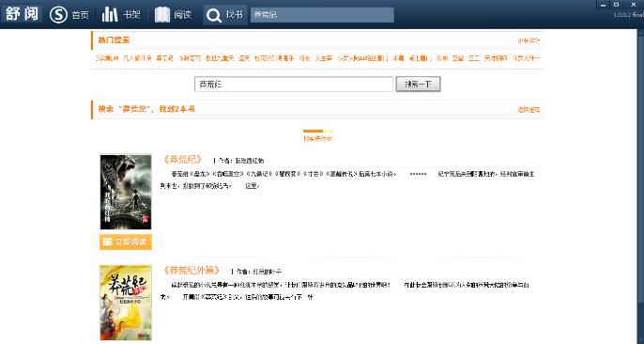The image size is (644, 344).
Task: Go to the 首页 home tab
Action: 69,15
